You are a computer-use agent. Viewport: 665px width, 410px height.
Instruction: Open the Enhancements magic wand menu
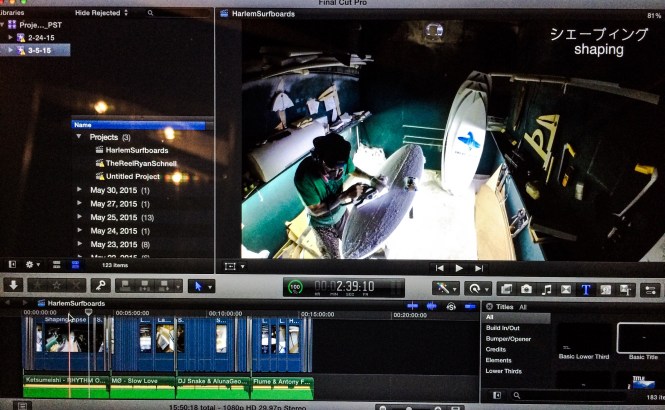[x=444, y=288]
